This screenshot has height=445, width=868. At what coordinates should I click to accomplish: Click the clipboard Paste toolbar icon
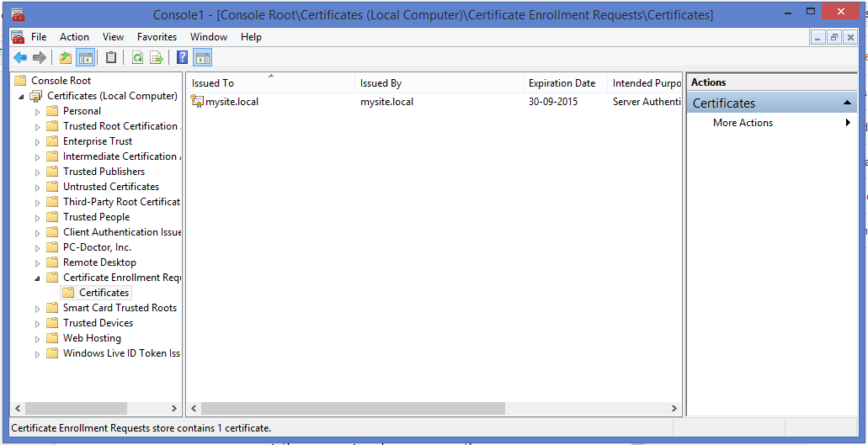click(x=111, y=57)
